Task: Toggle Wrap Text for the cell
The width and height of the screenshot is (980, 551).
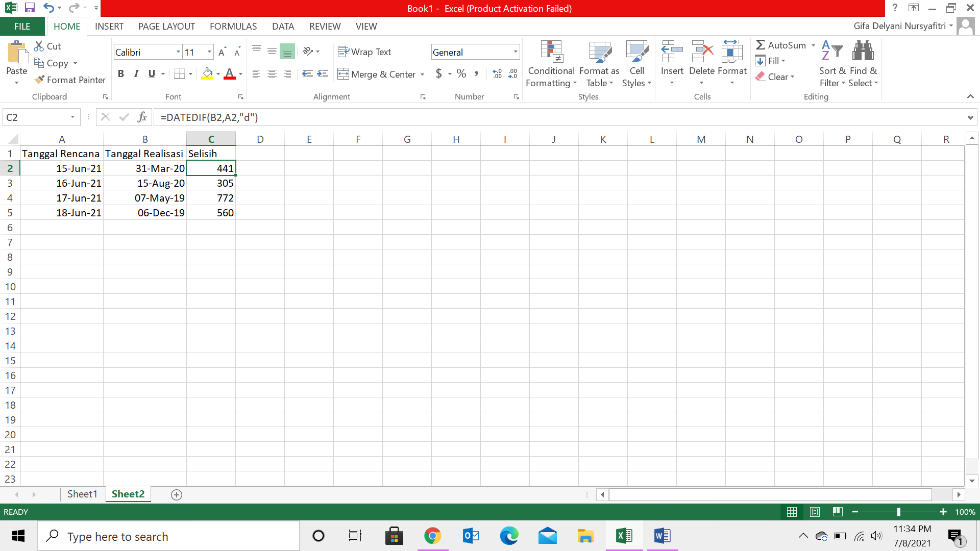Action: pos(364,52)
